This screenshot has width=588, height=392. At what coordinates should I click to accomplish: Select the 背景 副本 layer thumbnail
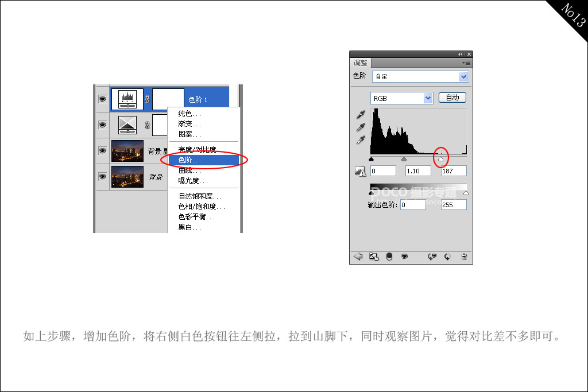click(127, 151)
